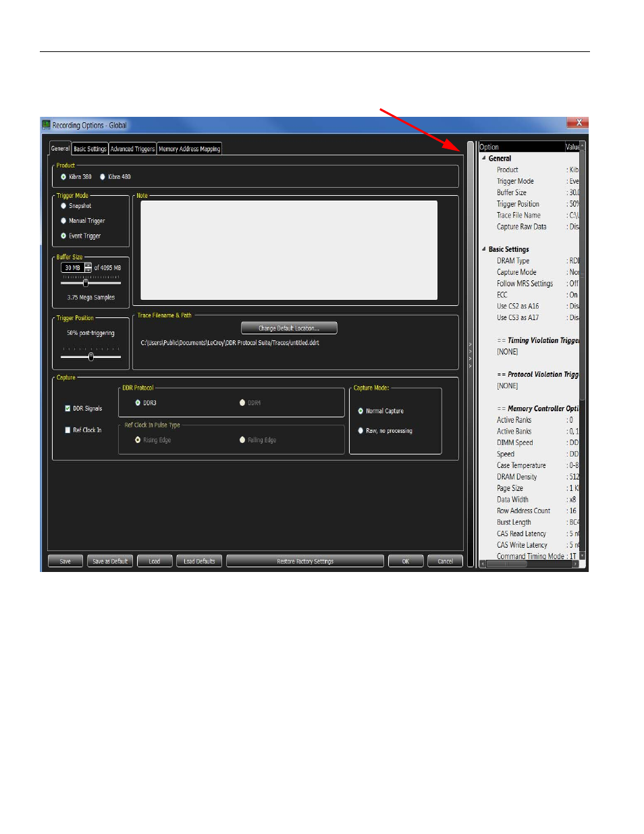Select the Kibra 480 product

click(x=115, y=177)
